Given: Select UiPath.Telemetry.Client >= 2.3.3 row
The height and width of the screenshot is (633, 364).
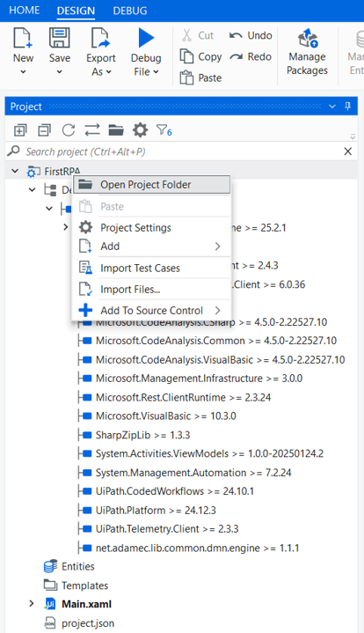Looking at the screenshot, I should 167,528.
